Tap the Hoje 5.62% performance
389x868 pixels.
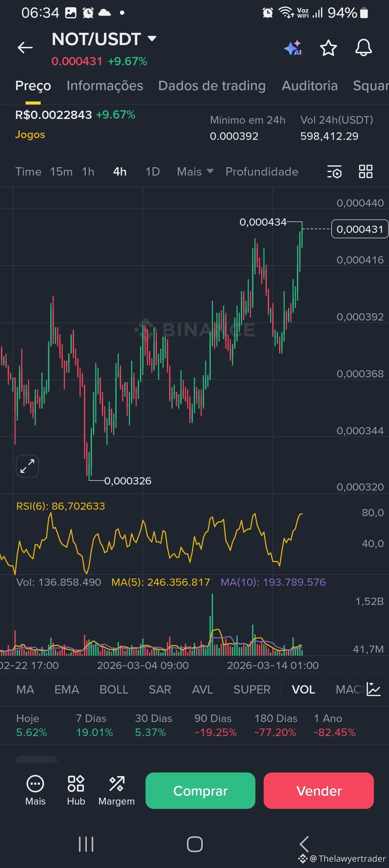tap(32, 725)
